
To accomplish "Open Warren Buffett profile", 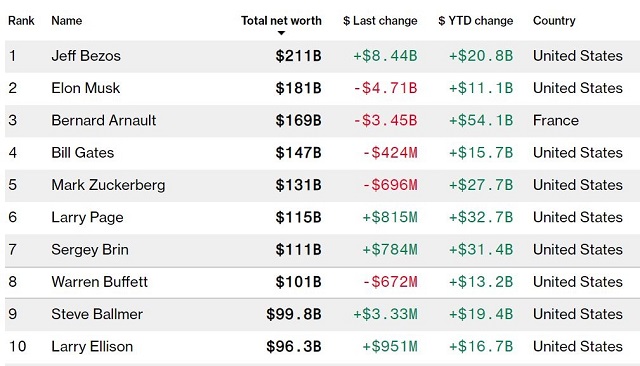I will [x=100, y=282].
